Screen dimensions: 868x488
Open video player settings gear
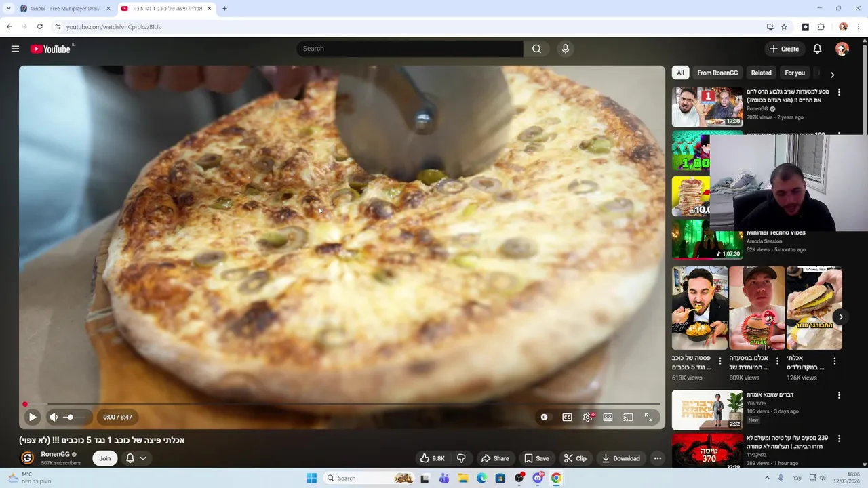tap(588, 418)
